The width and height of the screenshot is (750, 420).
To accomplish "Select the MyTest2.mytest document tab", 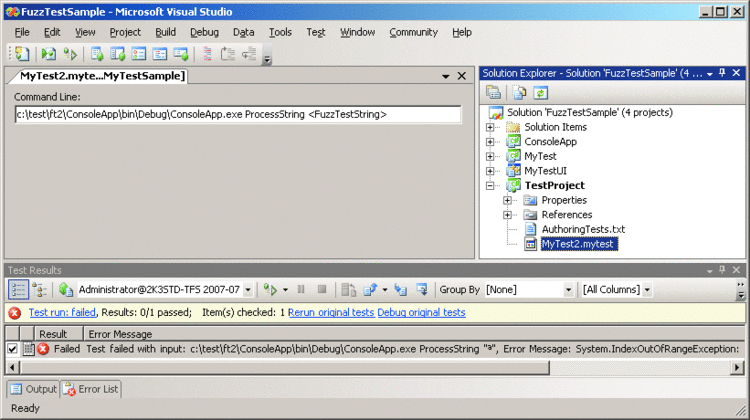I will (102, 76).
